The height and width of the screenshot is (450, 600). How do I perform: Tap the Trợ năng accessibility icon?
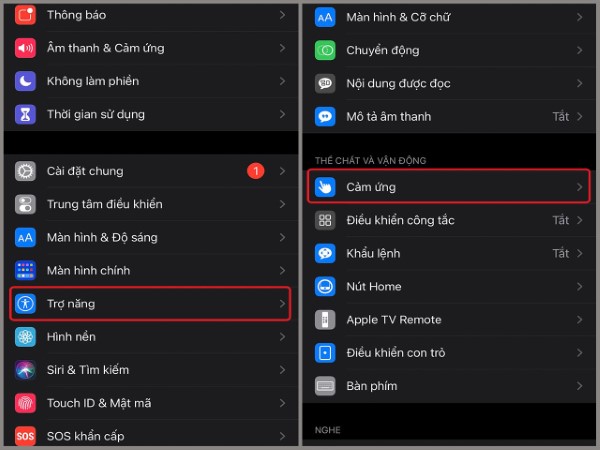pos(25,304)
